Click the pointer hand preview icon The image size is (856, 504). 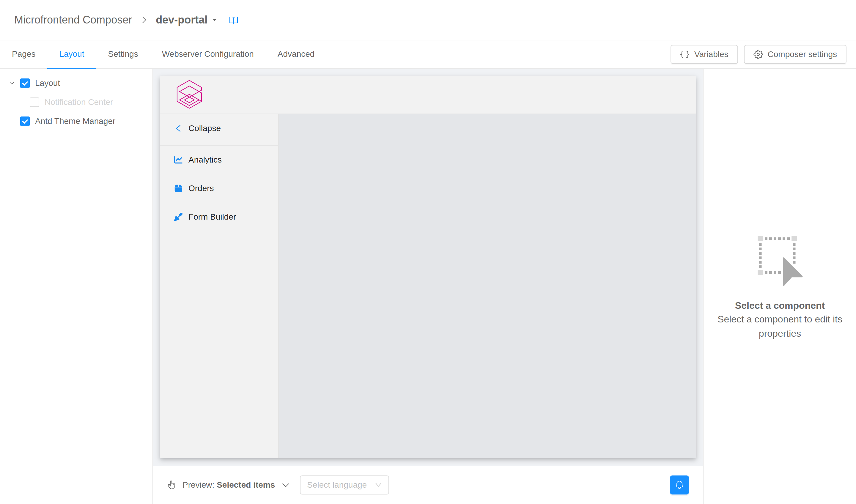(171, 485)
